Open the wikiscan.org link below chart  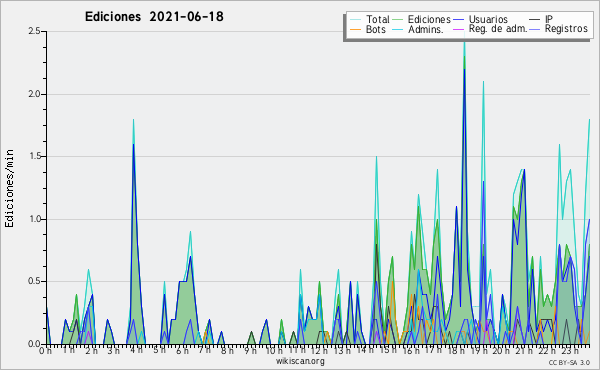click(300, 361)
